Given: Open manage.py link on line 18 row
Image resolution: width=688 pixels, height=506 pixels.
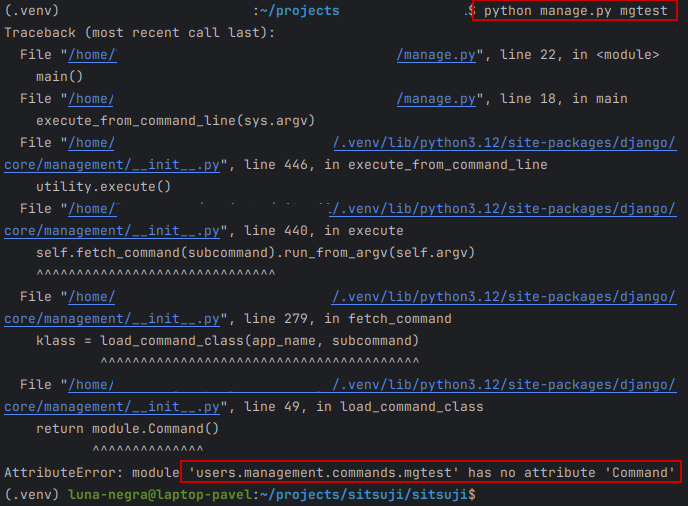Looking at the screenshot, I should tap(436, 98).
